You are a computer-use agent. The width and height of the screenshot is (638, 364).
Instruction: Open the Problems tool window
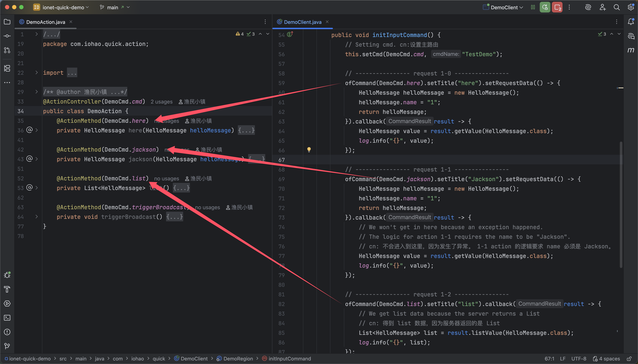[7, 332]
